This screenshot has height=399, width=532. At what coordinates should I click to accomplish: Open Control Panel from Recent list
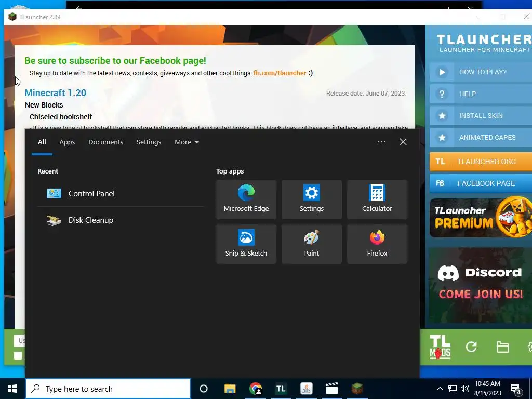pyautogui.click(x=121, y=193)
